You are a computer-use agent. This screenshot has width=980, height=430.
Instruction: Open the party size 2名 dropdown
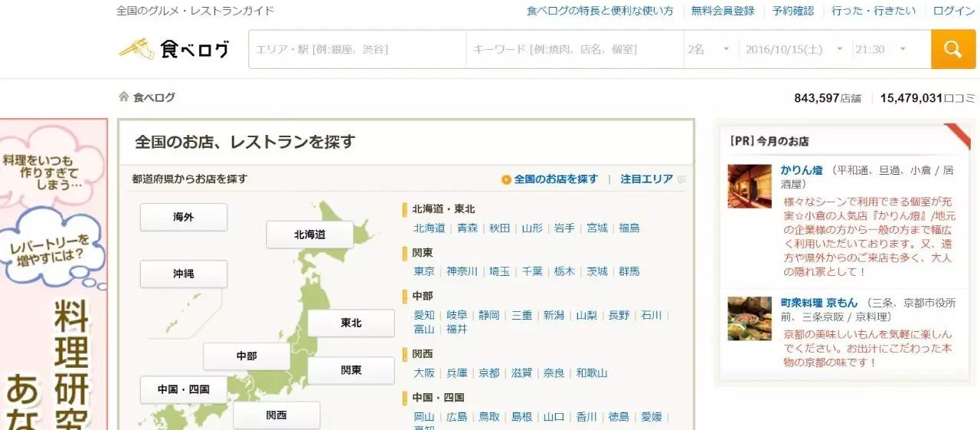[710, 49]
